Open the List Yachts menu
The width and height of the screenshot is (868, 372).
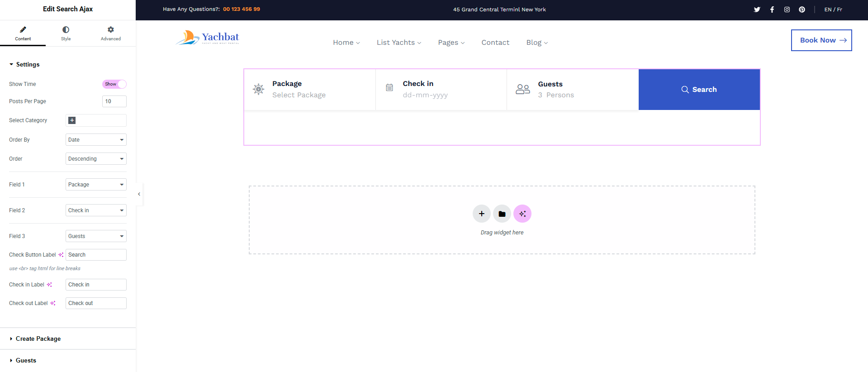pos(399,43)
